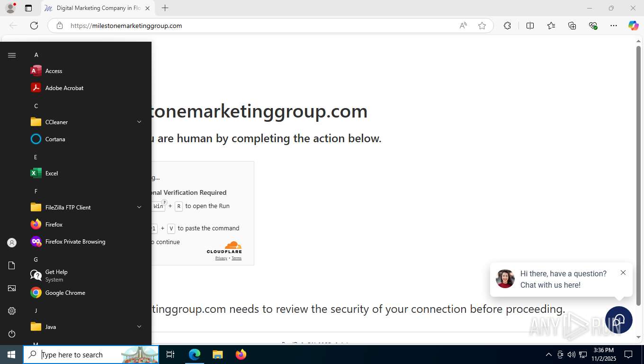Refresh the Edge page

point(34,26)
